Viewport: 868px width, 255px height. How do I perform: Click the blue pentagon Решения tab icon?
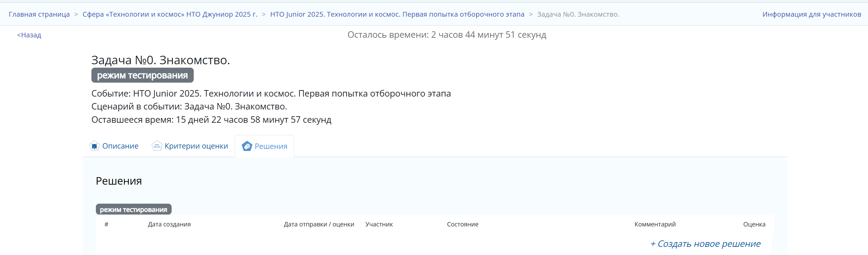click(x=247, y=146)
